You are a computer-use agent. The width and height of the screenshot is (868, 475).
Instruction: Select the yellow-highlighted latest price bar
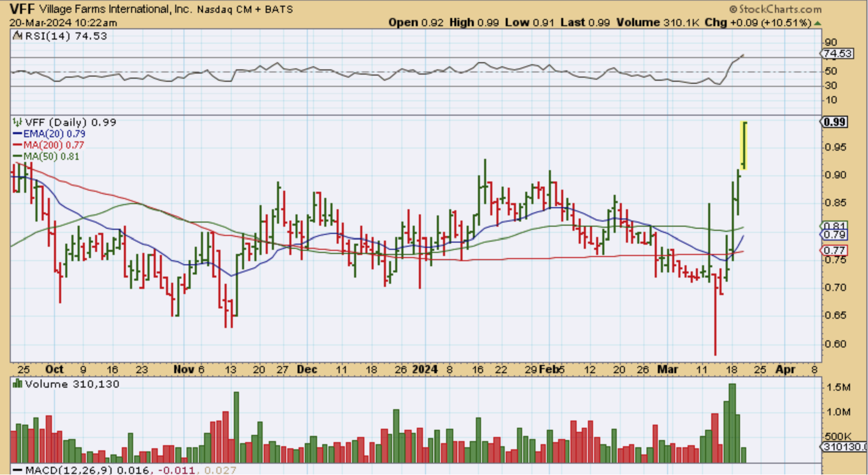pyautogui.click(x=744, y=145)
